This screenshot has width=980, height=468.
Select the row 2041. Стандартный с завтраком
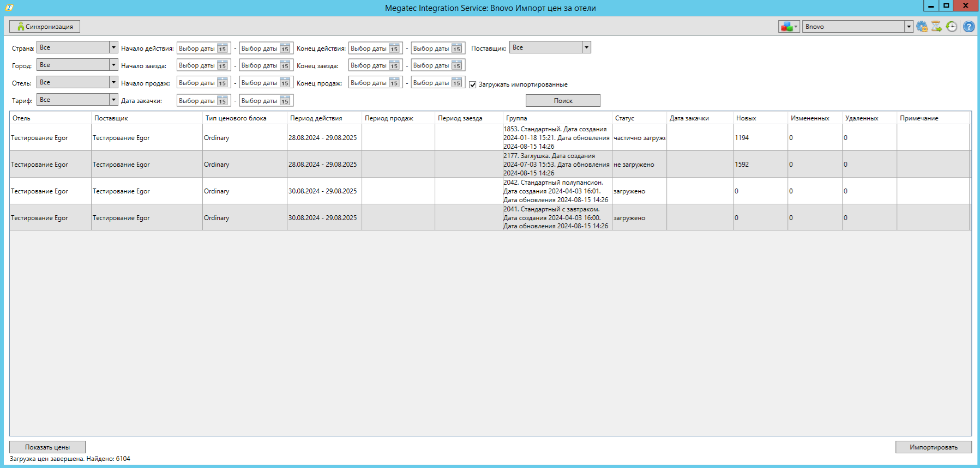(x=490, y=218)
